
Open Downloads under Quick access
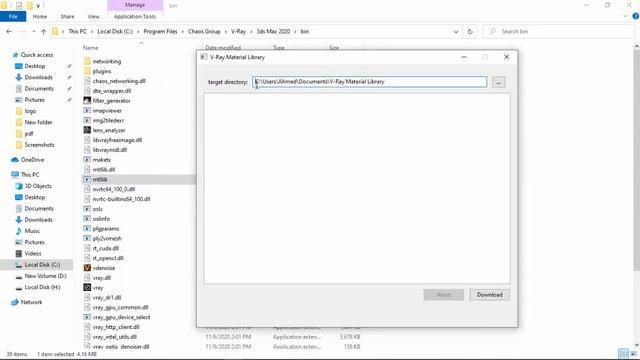pyautogui.click(x=38, y=77)
